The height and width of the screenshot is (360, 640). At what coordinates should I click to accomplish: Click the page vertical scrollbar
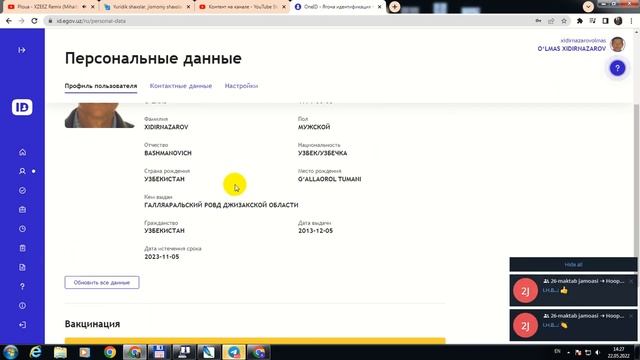(636, 180)
